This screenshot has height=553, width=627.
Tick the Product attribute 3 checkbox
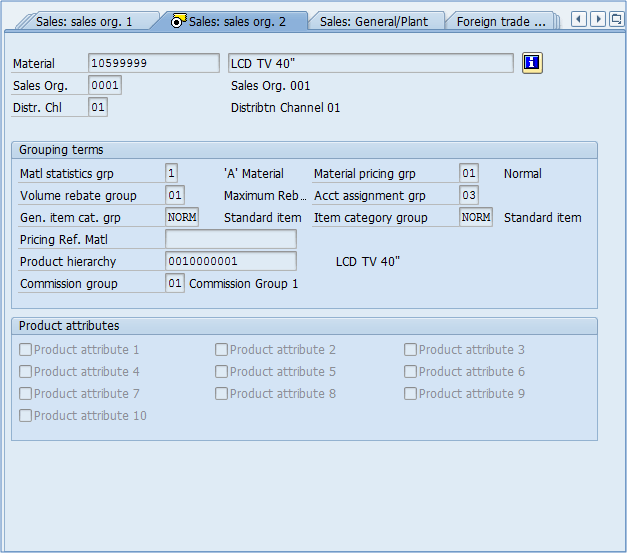(411, 350)
